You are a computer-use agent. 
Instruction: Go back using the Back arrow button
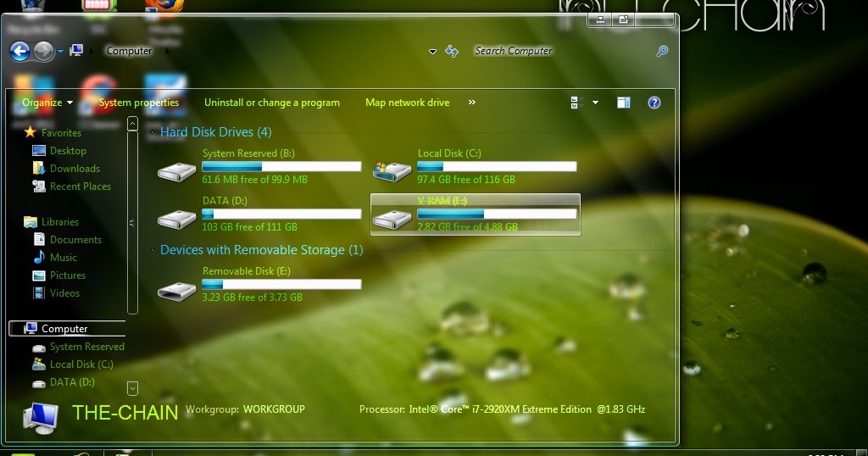(x=20, y=52)
